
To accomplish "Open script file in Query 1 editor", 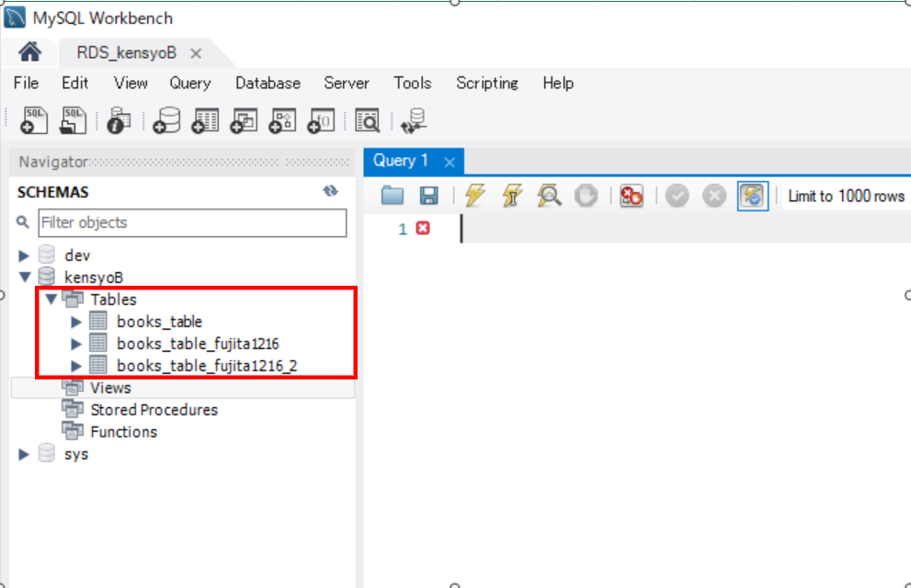I will (x=393, y=196).
